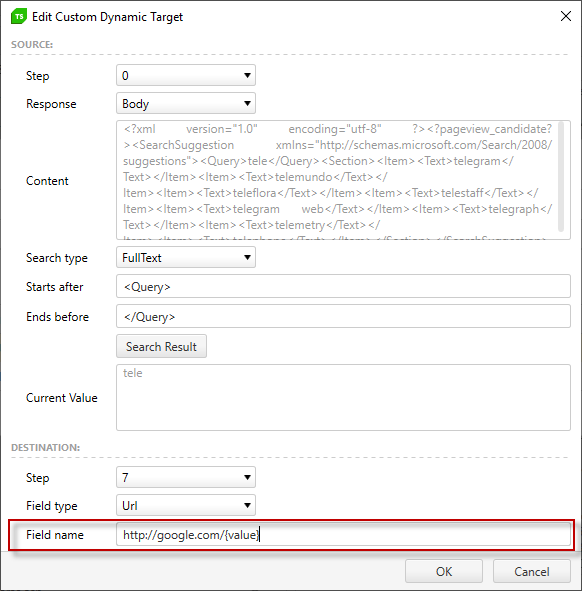Confirm with the OK button
Image resolution: width=582 pixels, height=591 pixels.
(x=444, y=571)
